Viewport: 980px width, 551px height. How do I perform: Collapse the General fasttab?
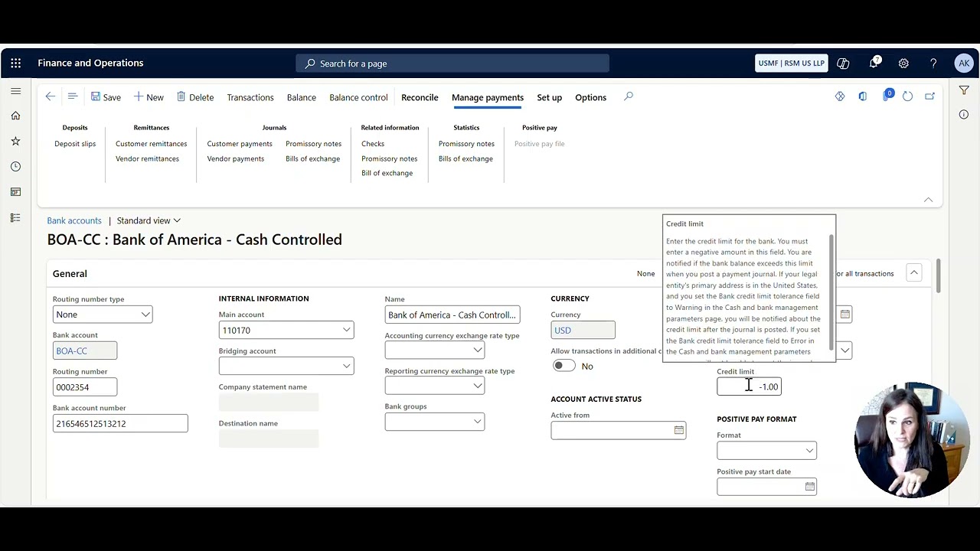coord(913,272)
